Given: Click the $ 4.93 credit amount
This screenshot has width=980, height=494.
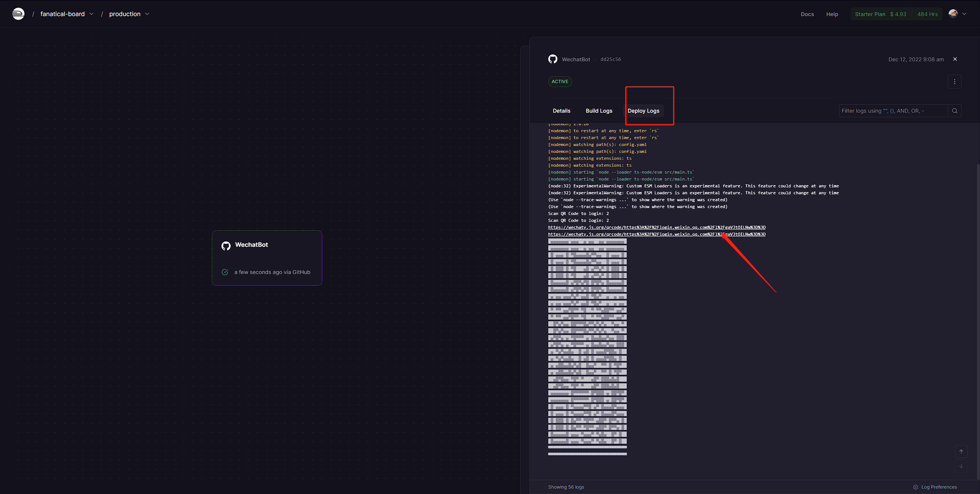Looking at the screenshot, I should pos(898,14).
